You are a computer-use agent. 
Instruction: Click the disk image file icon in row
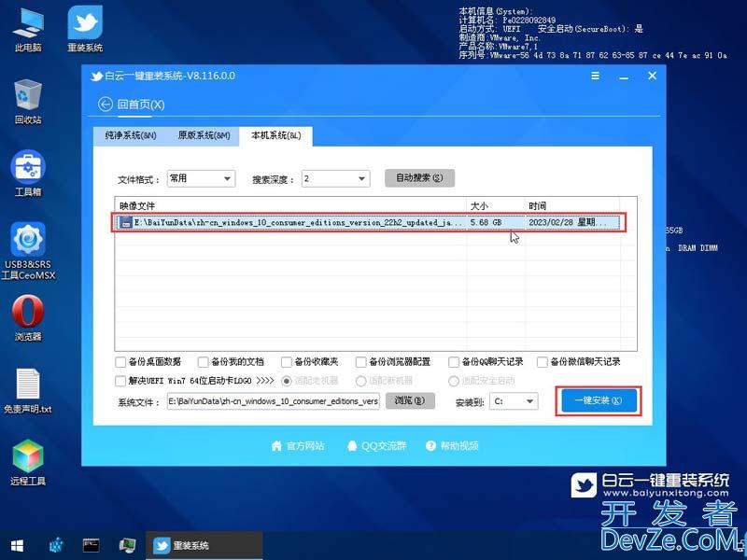pyautogui.click(x=126, y=222)
